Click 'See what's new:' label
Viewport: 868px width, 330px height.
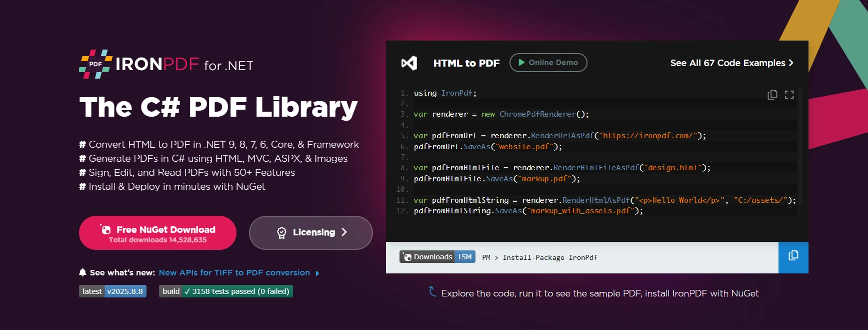click(122, 273)
